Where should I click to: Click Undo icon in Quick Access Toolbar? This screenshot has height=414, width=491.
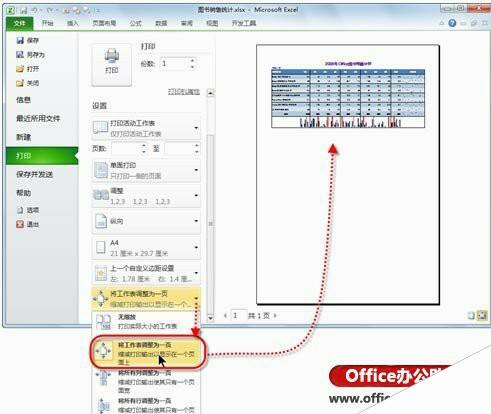35,10
